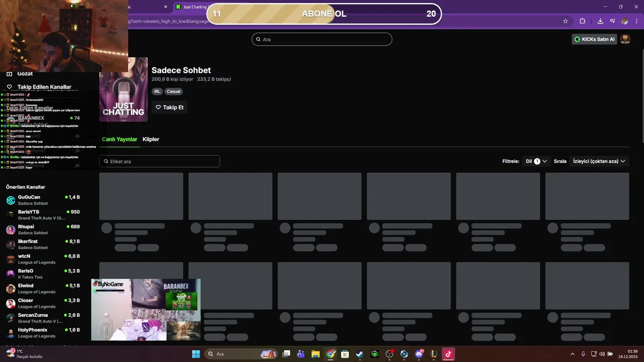Viewport: 644px width, 362px height.
Task: Close the first browser tab
Action: (x=166, y=7)
